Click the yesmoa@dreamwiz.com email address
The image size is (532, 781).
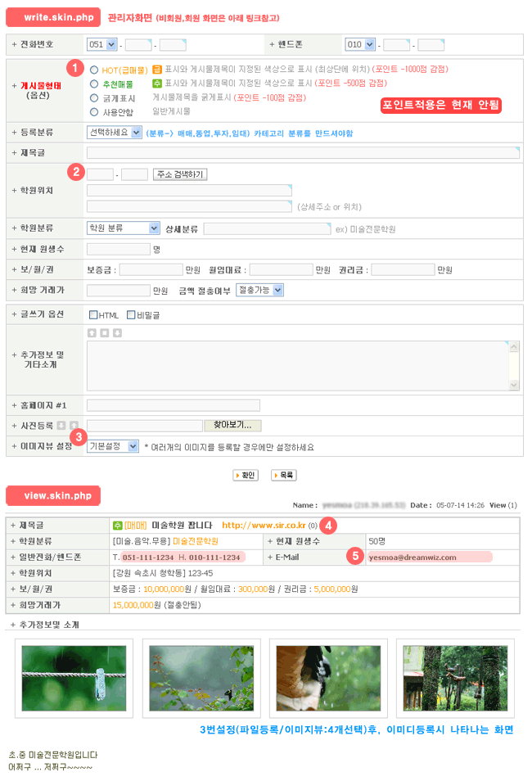pos(413,558)
